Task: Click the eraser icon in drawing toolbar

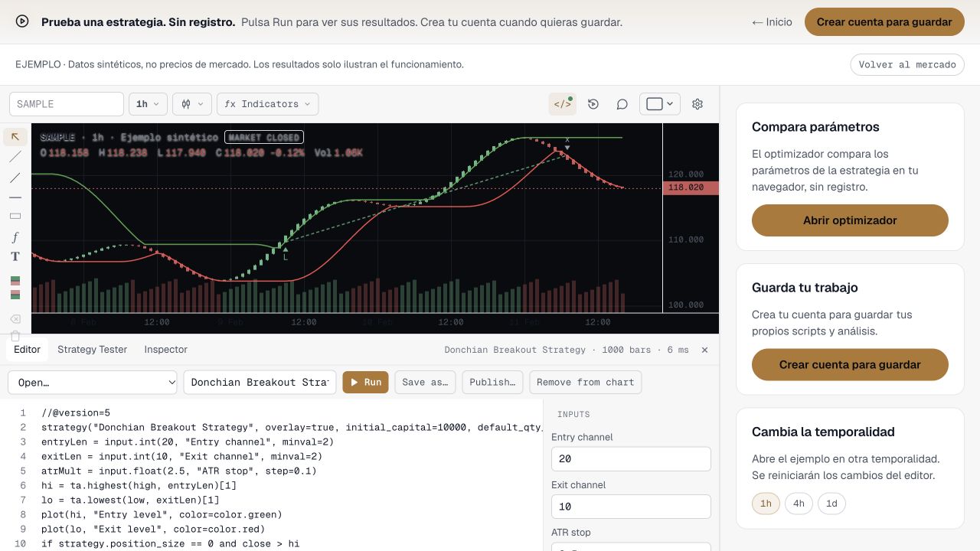Action: (15, 318)
